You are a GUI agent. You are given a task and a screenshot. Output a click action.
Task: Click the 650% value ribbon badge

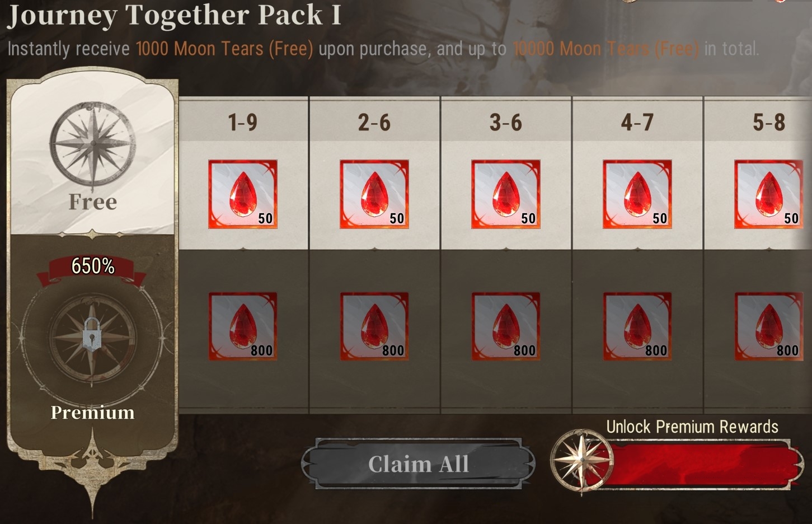click(93, 266)
